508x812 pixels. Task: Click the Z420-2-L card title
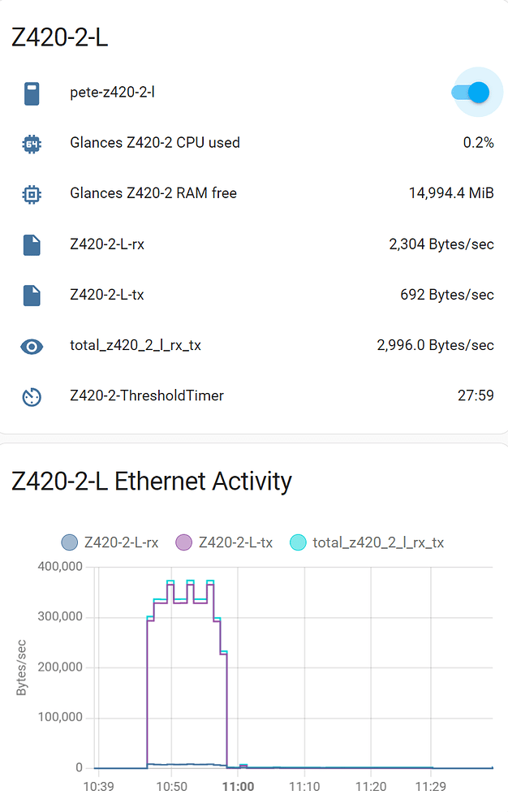60,37
